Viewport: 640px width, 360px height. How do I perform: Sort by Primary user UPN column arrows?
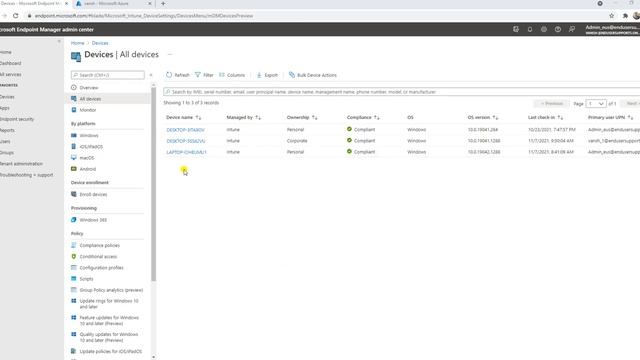[630, 118]
